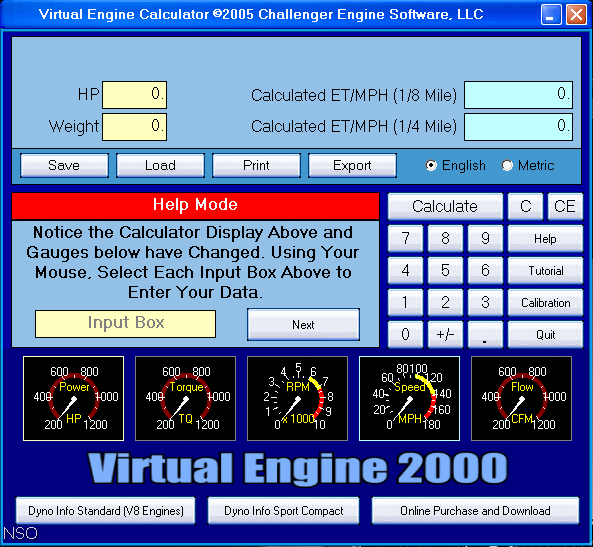The image size is (593, 547).
Task: Export the calculator data
Action: coord(352,165)
